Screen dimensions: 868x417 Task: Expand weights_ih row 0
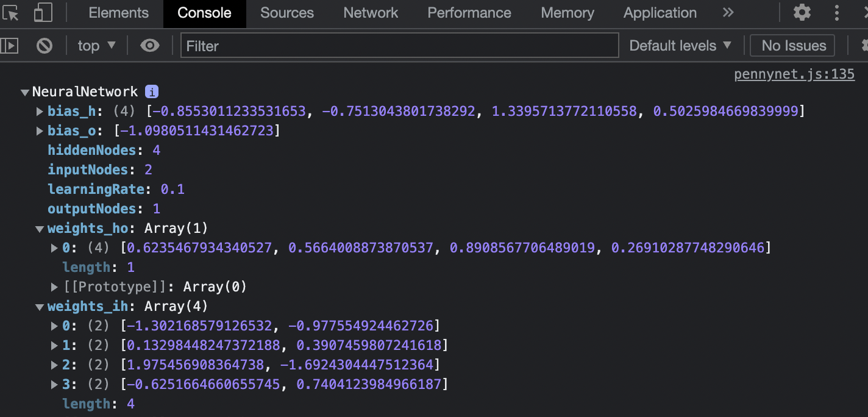[55, 326]
